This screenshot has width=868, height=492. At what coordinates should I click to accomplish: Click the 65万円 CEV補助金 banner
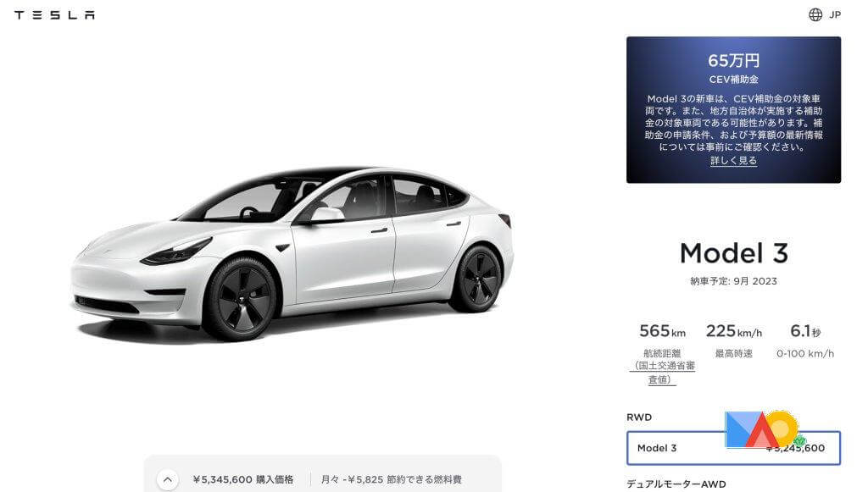[733, 110]
